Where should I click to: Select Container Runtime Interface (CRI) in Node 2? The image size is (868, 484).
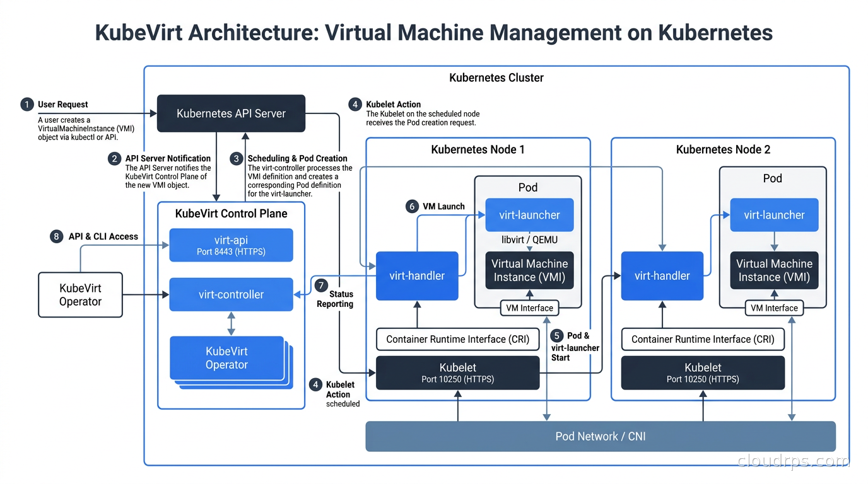point(703,339)
